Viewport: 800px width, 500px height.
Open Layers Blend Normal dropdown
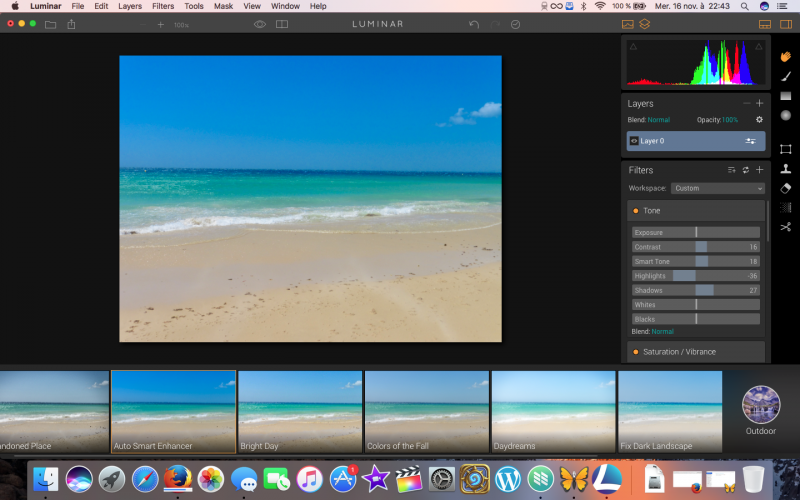tap(658, 120)
